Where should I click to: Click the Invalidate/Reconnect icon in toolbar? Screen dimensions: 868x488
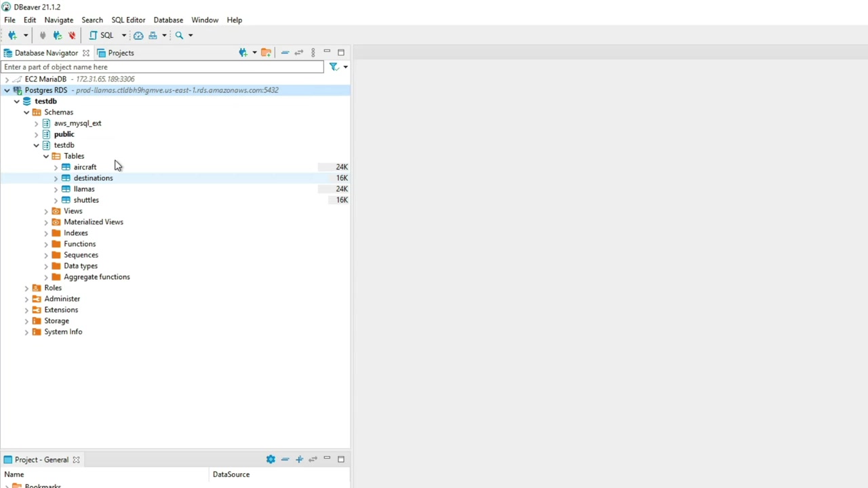pyautogui.click(x=58, y=35)
